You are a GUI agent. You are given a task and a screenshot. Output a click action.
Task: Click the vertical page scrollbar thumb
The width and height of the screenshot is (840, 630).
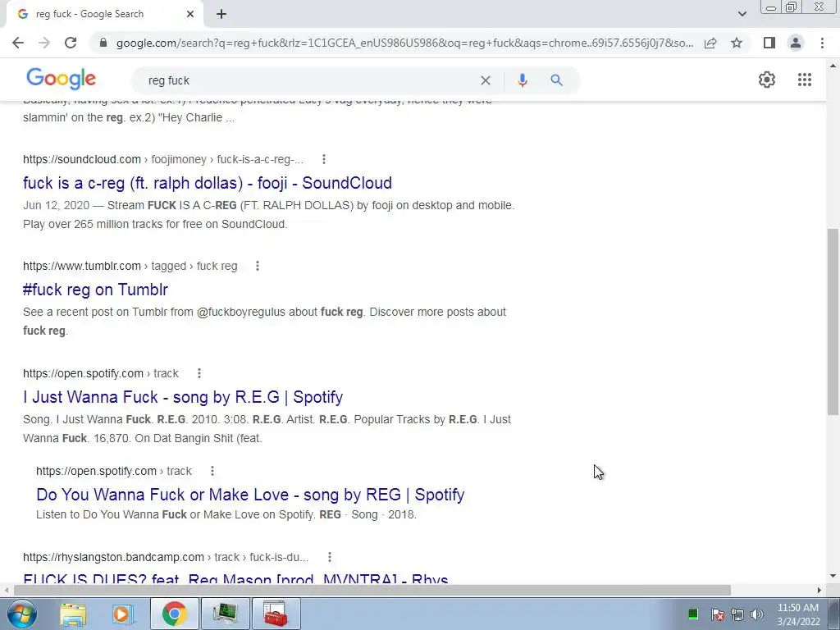(833, 322)
